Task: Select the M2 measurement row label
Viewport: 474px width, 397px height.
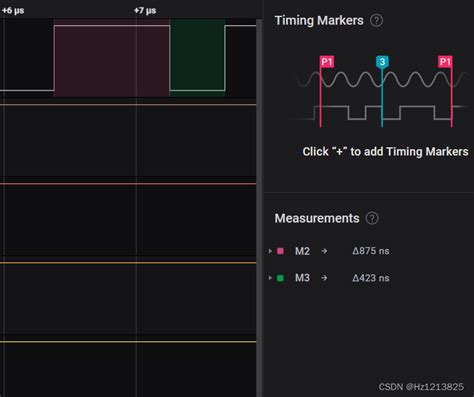Action: [302, 251]
